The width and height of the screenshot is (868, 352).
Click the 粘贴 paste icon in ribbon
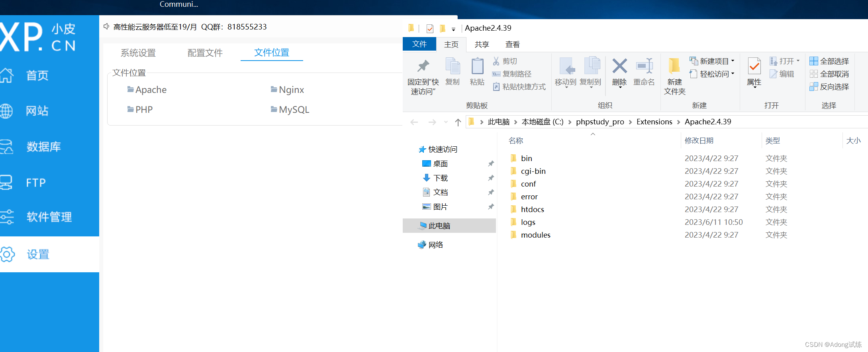click(x=477, y=66)
